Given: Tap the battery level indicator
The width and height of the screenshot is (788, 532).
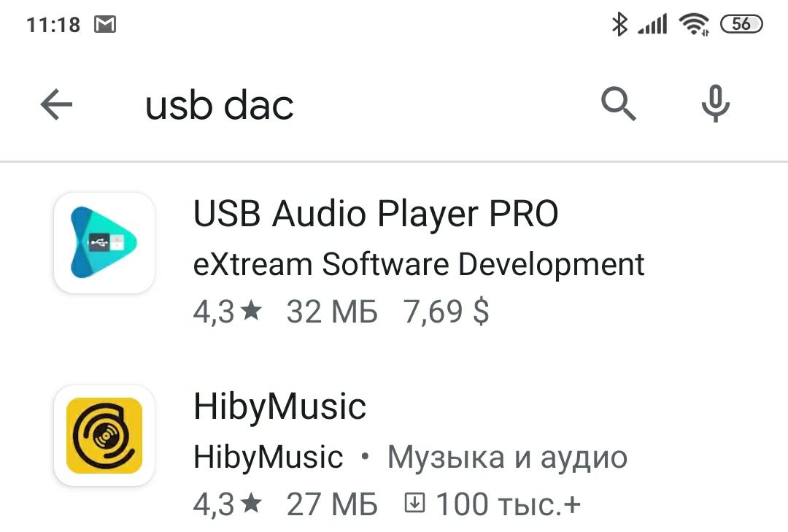Looking at the screenshot, I should click(x=741, y=23).
